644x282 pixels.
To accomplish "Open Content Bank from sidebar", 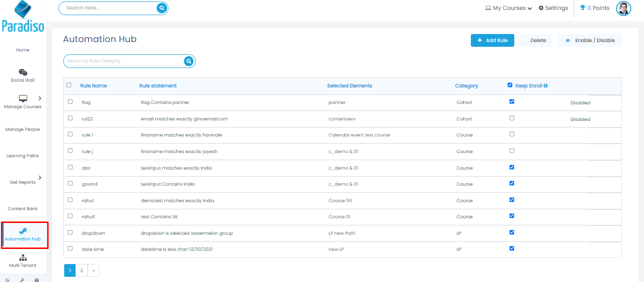I will click(x=23, y=209).
